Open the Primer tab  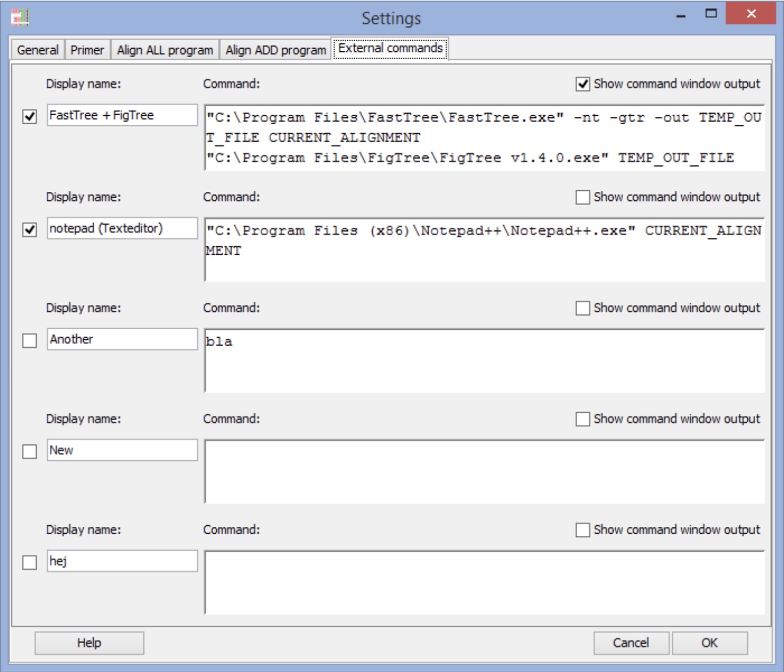pyautogui.click(x=88, y=50)
